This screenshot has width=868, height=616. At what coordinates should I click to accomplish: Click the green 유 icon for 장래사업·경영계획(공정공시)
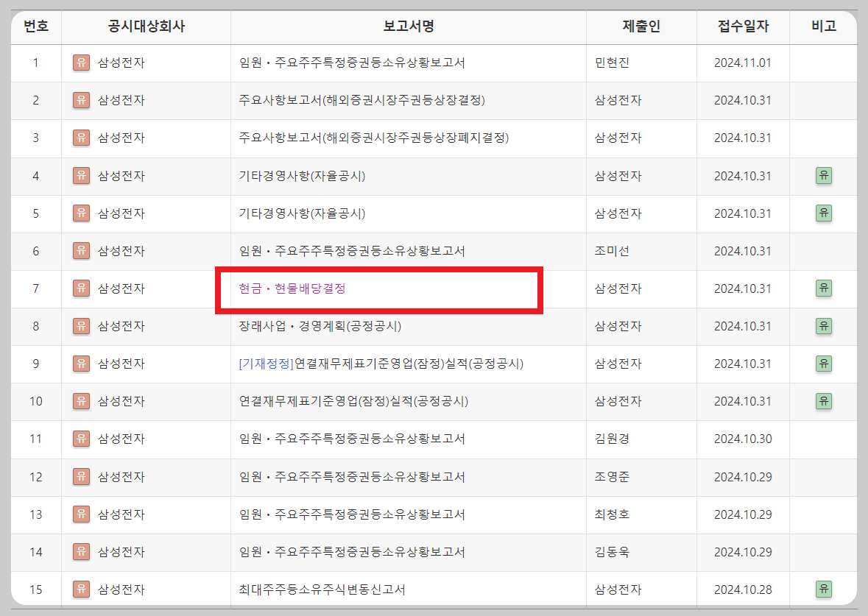pos(824,326)
